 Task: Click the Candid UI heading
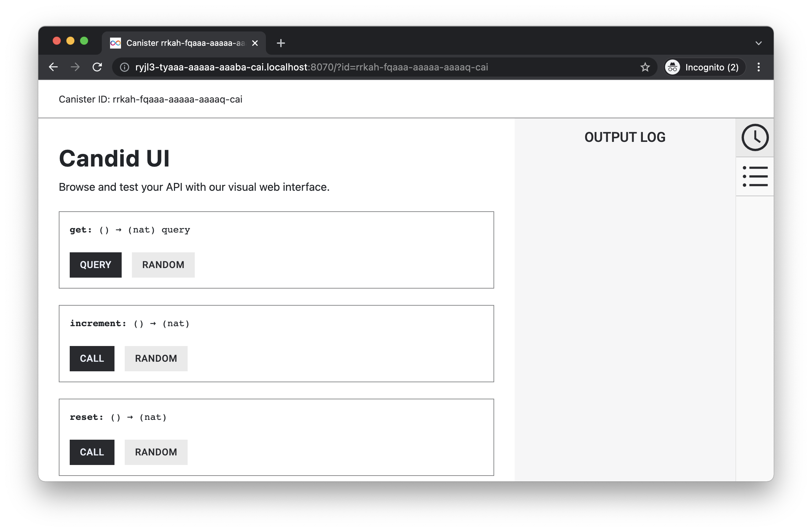(114, 158)
